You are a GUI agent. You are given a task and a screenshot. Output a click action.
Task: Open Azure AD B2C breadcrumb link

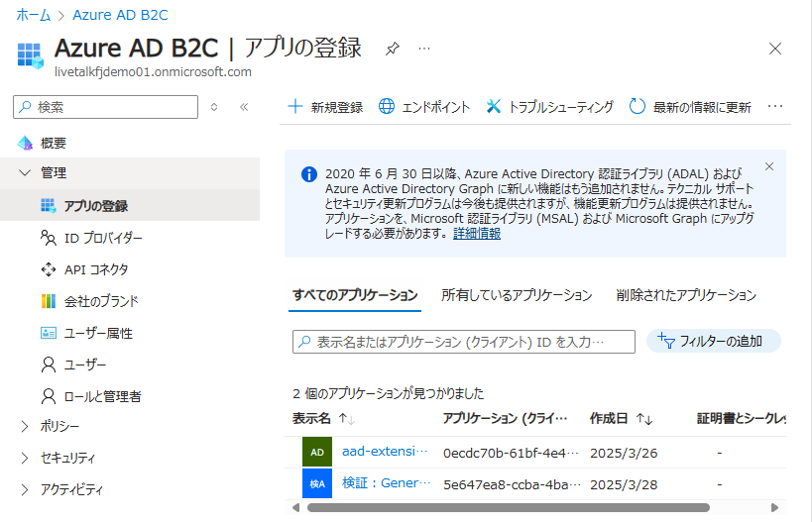tap(120, 15)
